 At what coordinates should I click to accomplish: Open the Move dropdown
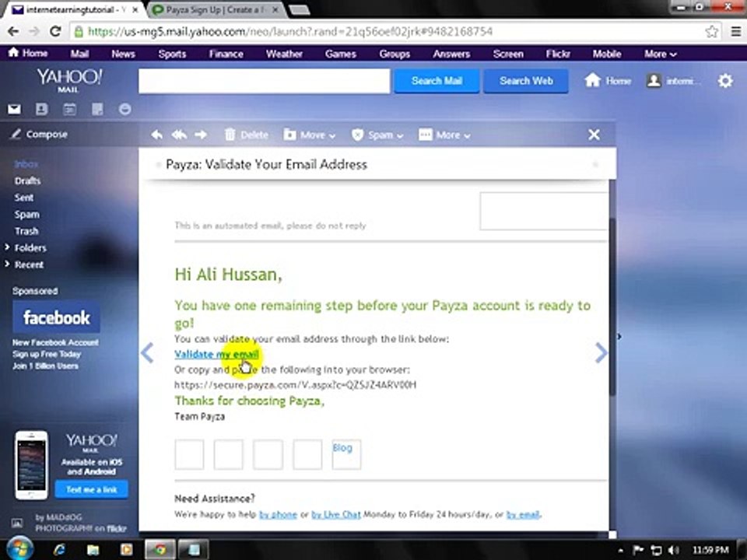click(x=310, y=135)
